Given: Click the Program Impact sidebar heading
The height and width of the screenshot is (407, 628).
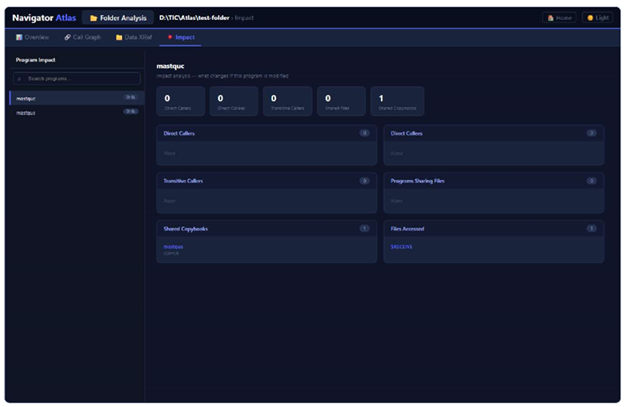Looking at the screenshot, I should [36, 60].
